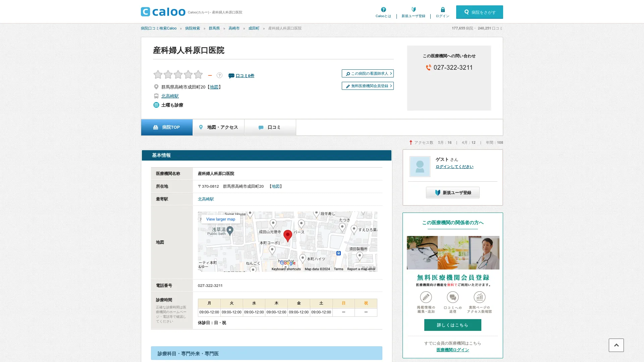Click the rating help question mark icon

(219, 75)
